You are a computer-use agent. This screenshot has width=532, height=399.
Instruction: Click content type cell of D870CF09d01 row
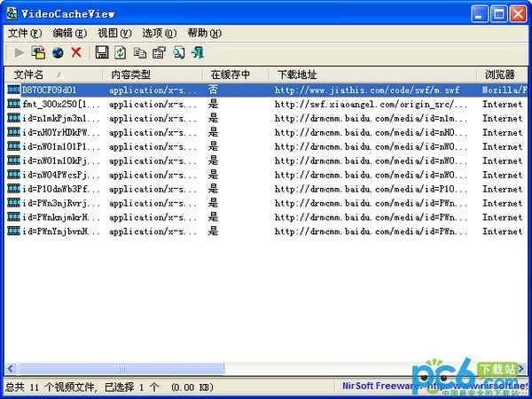(153, 90)
